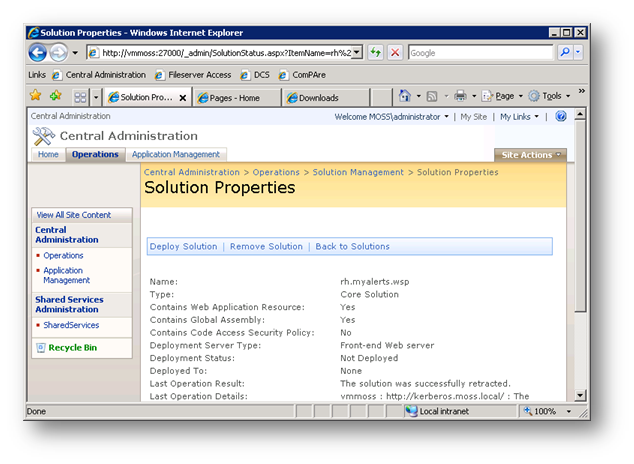Click Back to Solutions
The height and width of the screenshot is (464, 634).
[352, 247]
